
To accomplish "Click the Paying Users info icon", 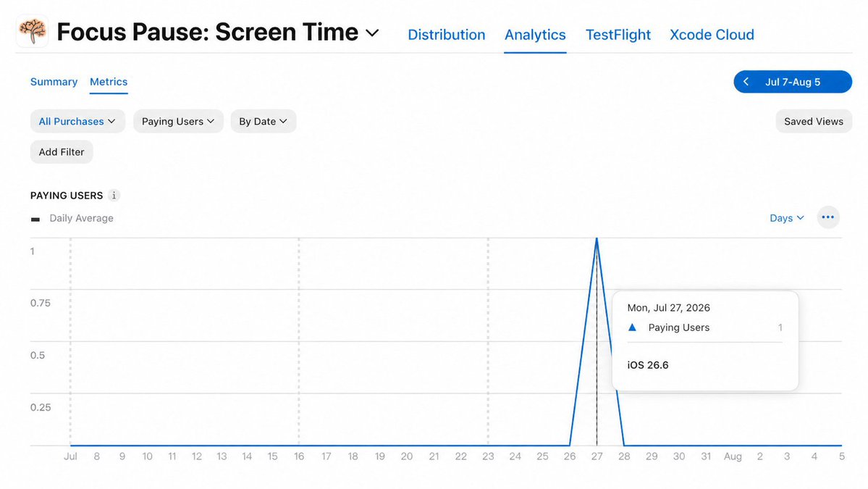I will click(x=114, y=196).
